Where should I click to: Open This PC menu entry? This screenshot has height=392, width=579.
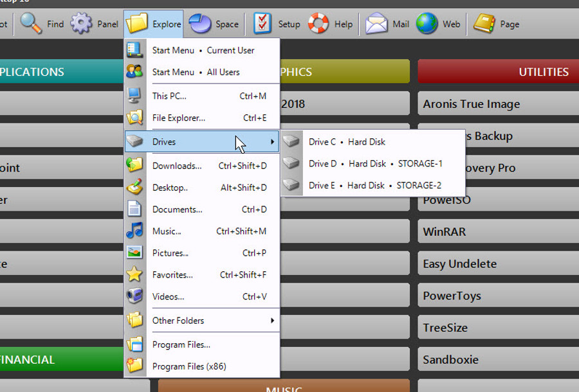pos(202,96)
